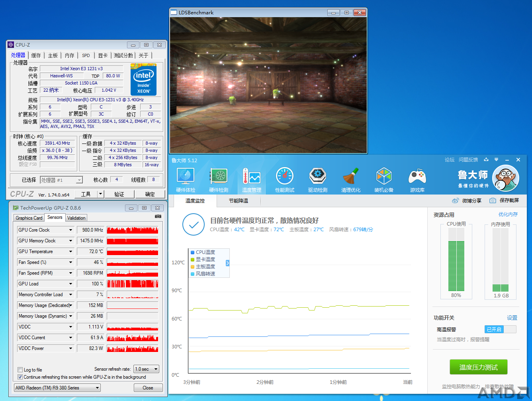Click the Intel Xeon logo in CPU-Z

click(143, 79)
